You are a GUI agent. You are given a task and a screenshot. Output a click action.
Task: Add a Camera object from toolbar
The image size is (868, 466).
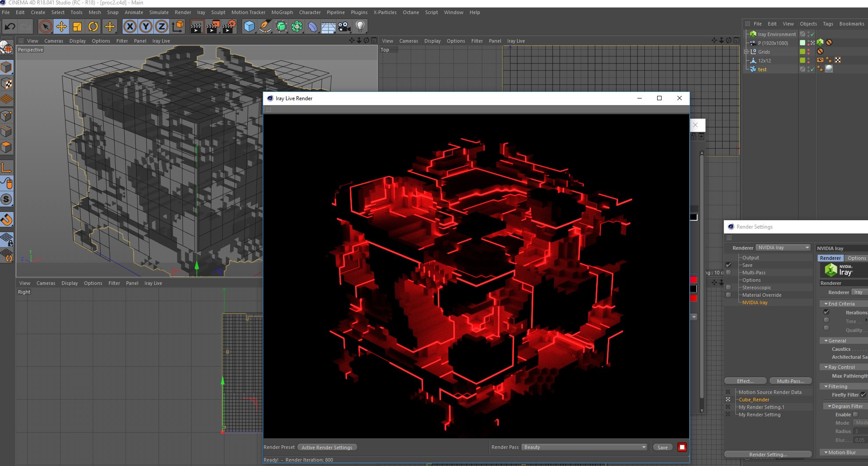tap(344, 27)
